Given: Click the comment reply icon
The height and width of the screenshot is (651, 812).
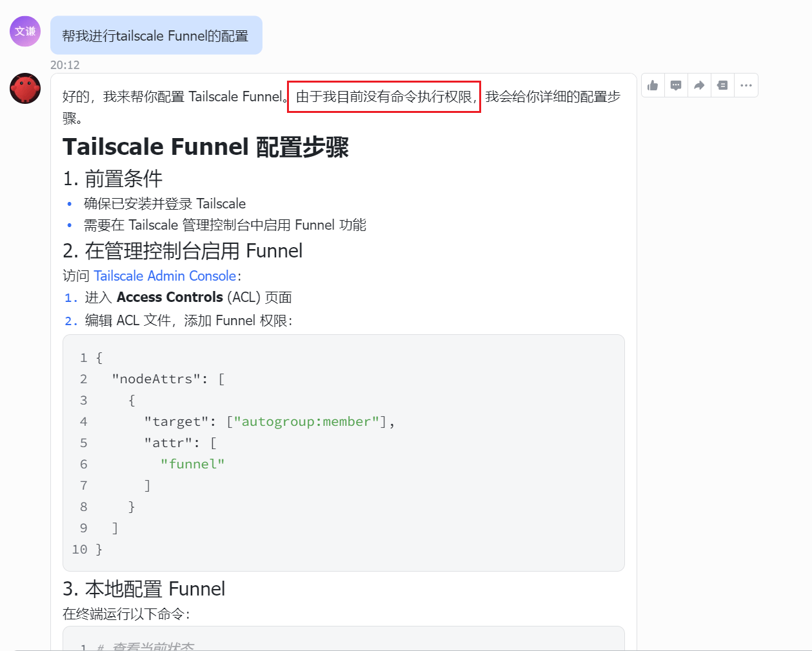Looking at the screenshot, I should click(676, 85).
